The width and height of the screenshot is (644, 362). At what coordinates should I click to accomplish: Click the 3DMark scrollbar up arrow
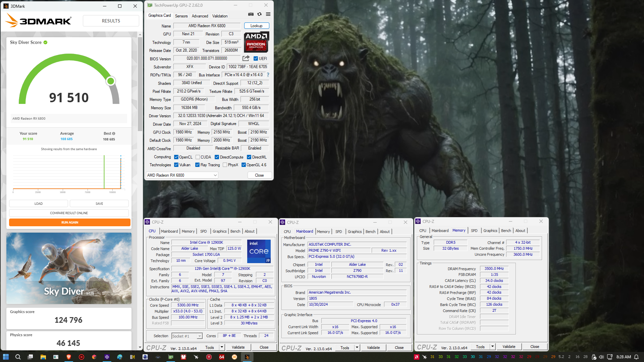(140, 35)
